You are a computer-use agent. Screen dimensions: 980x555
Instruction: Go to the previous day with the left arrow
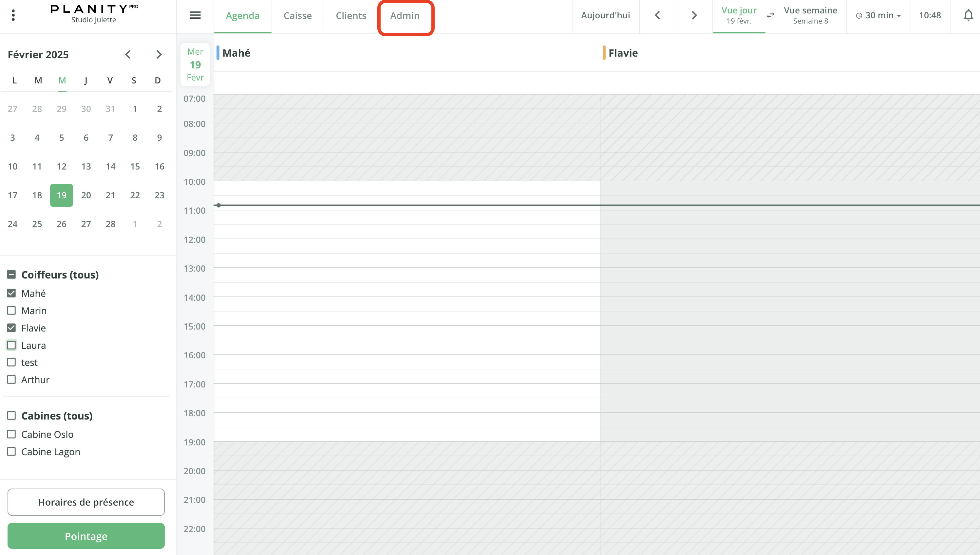657,16
